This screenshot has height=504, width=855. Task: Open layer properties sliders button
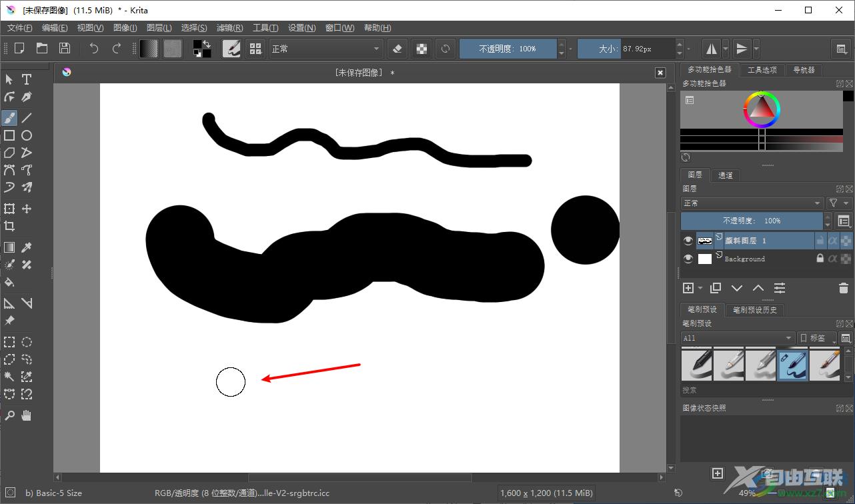pyautogui.click(x=780, y=288)
